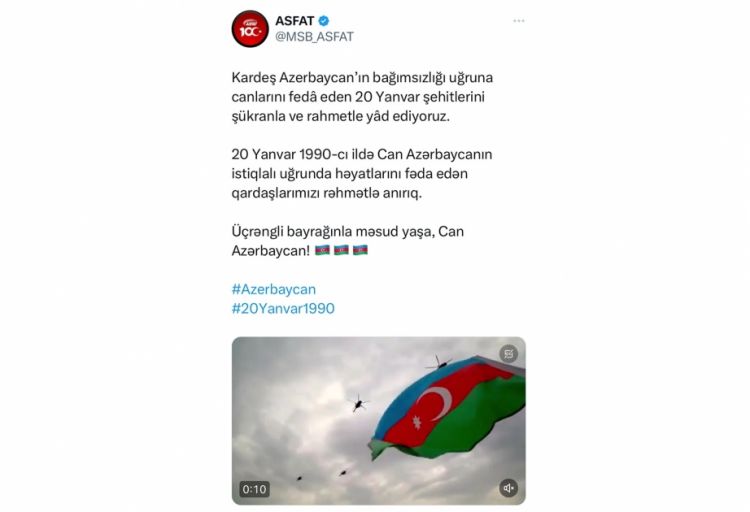750x512 pixels.
Task: Click the second Azerbaijan flag emoji
Action: 341,250
